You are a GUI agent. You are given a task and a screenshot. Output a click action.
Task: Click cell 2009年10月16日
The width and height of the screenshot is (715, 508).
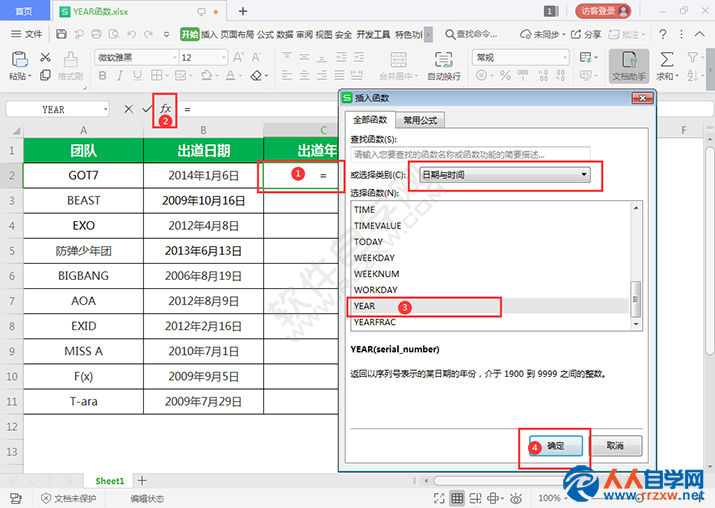pos(203,201)
